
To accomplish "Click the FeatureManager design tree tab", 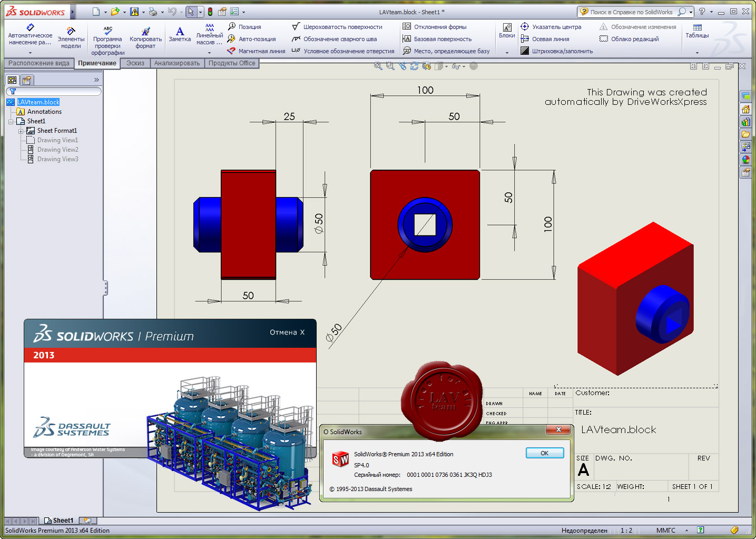I will 12,80.
